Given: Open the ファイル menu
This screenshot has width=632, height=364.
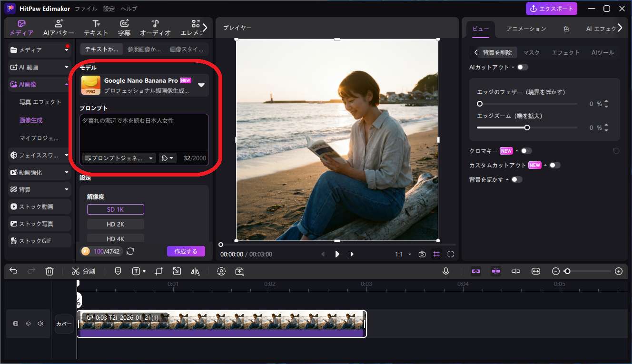Looking at the screenshot, I should [x=85, y=8].
